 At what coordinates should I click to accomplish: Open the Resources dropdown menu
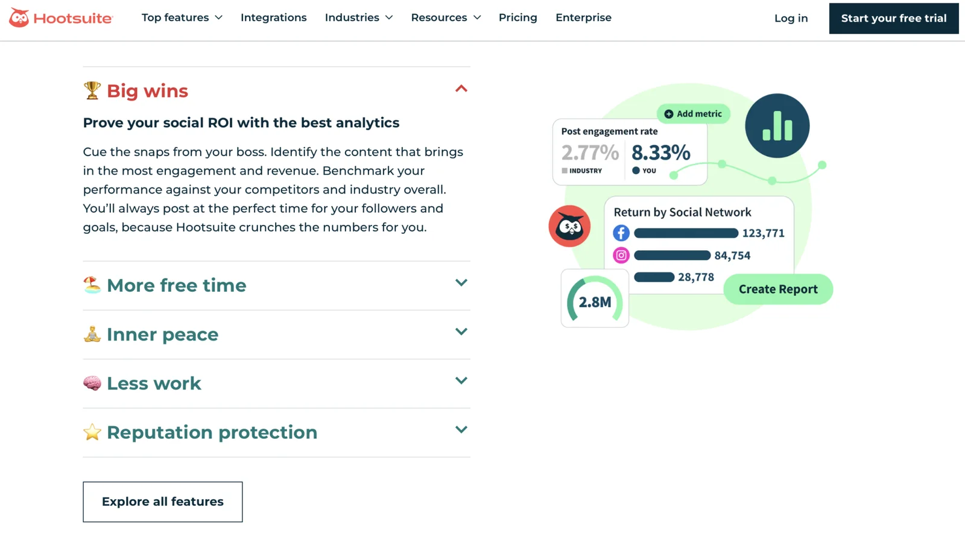coord(446,17)
